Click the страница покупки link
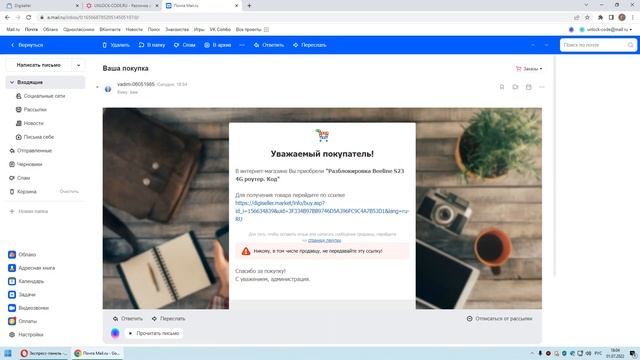 [324, 240]
